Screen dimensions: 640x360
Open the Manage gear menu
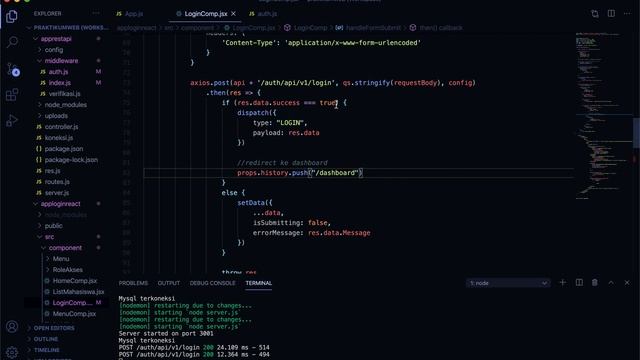(x=12, y=352)
